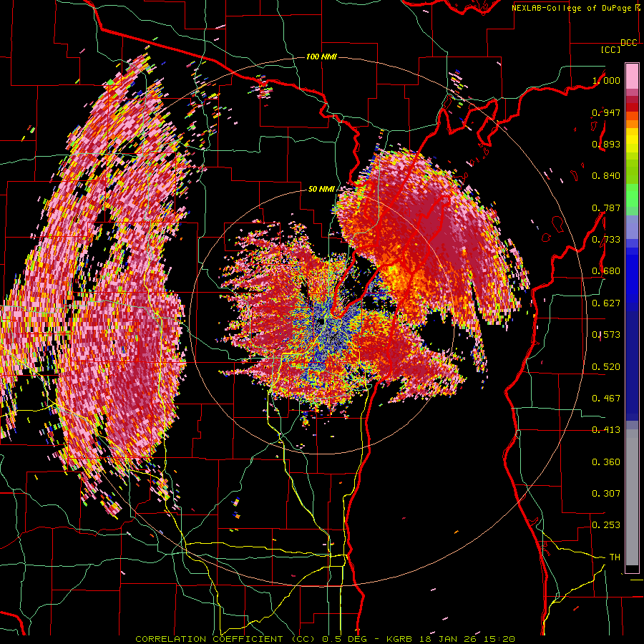Select the 0.627 scale value

click(x=606, y=303)
